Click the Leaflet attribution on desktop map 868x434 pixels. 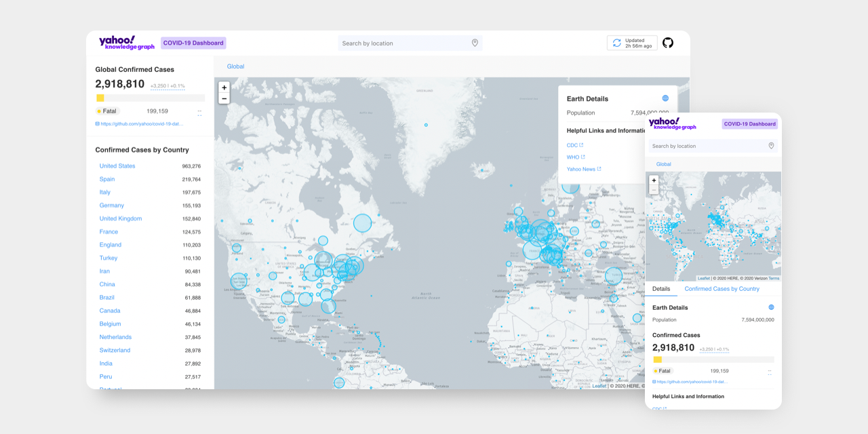[x=599, y=386]
